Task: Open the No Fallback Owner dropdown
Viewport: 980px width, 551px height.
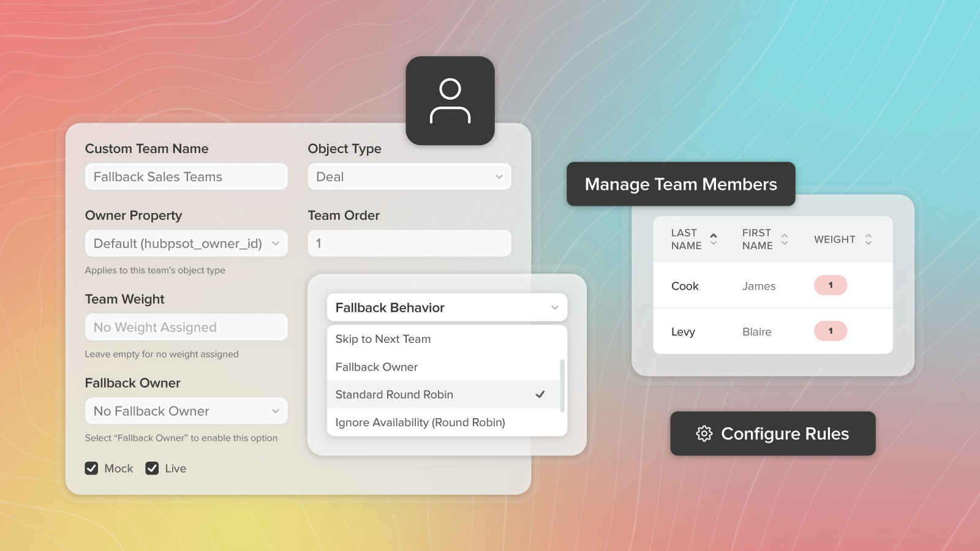Action: pos(186,411)
